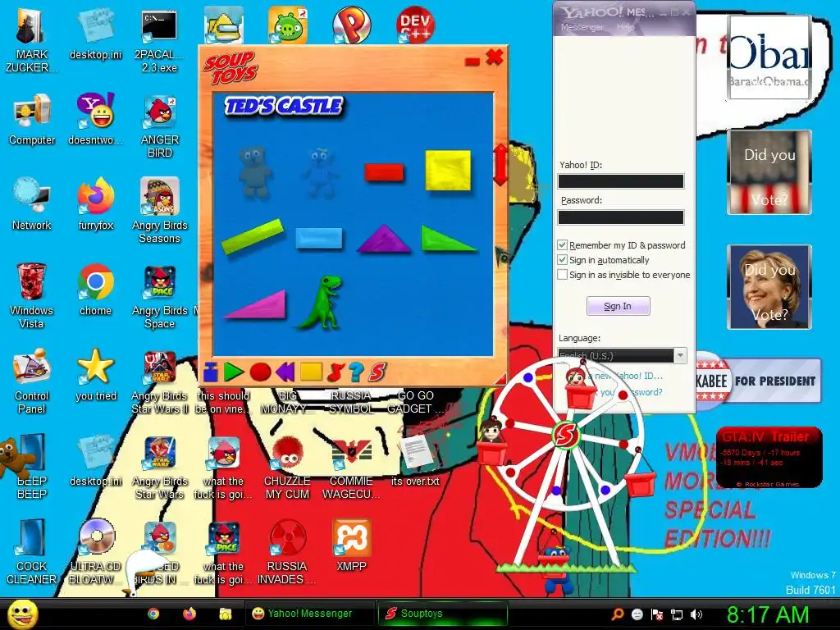Open the XMPP desktop icon
840x630 pixels.
[x=351, y=546]
